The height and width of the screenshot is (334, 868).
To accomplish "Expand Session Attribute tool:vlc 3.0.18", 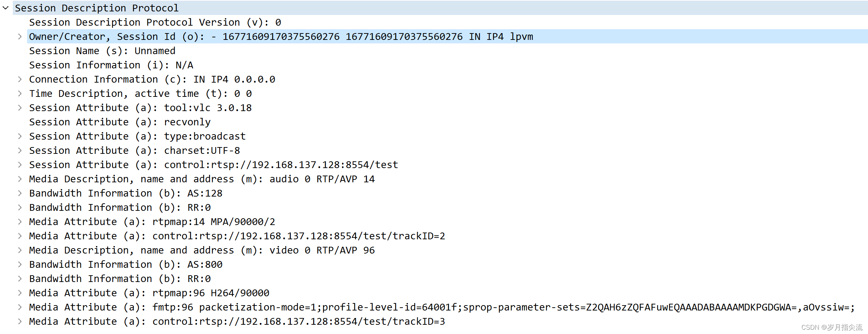I will tap(20, 108).
